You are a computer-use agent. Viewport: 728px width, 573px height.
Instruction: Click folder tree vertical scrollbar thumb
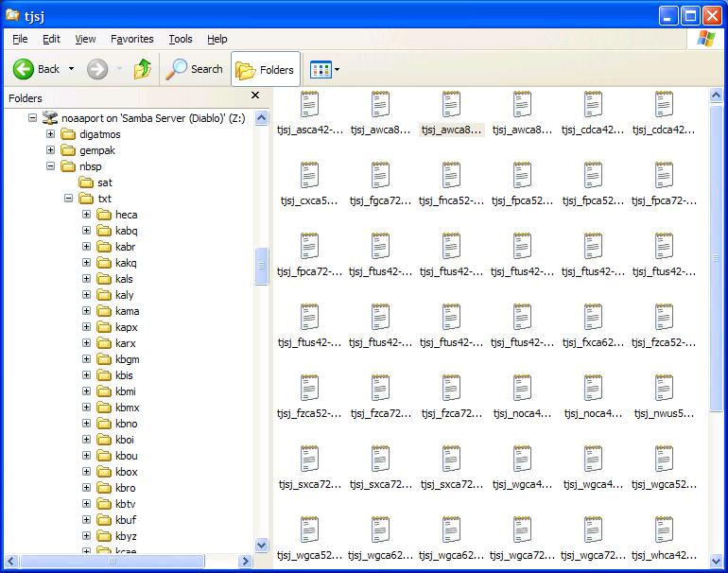click(261, 266)
